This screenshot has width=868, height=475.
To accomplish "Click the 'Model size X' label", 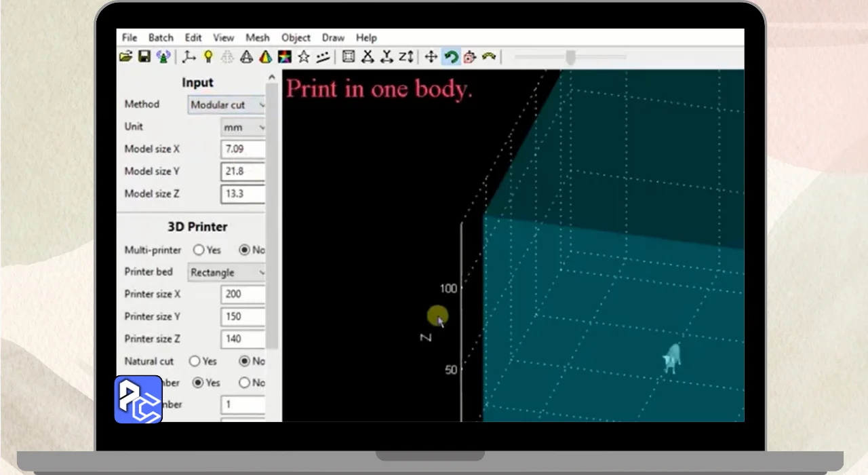I will [x=152, y=149].
